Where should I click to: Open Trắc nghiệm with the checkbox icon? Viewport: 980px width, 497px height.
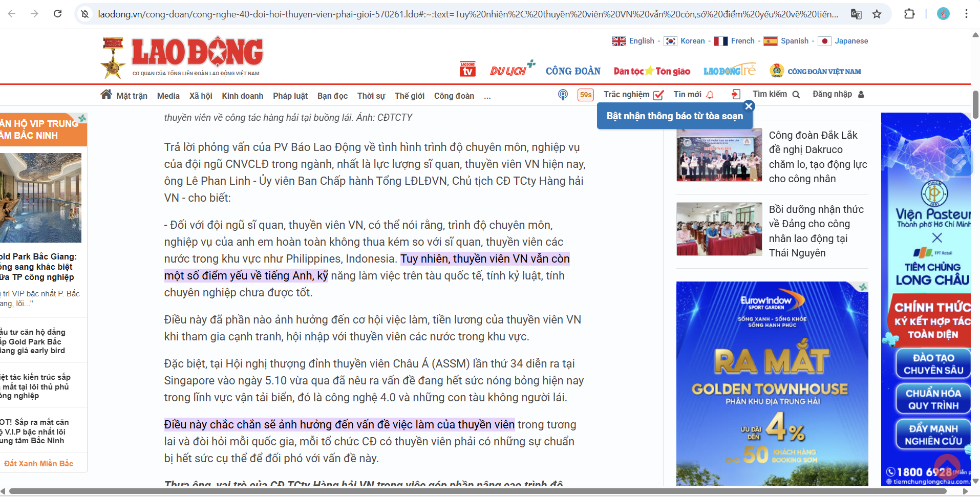click(x=633, y=95)
